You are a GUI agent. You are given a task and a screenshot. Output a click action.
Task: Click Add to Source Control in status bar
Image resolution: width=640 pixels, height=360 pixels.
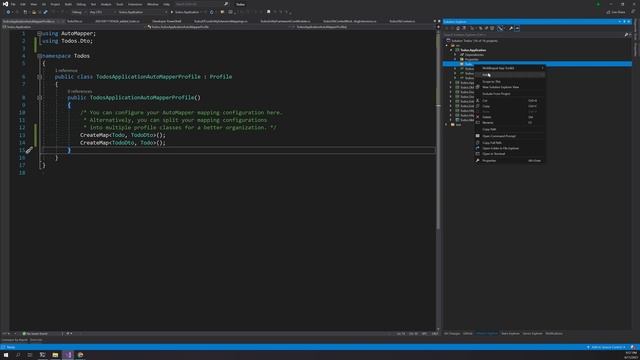point(606,347)
